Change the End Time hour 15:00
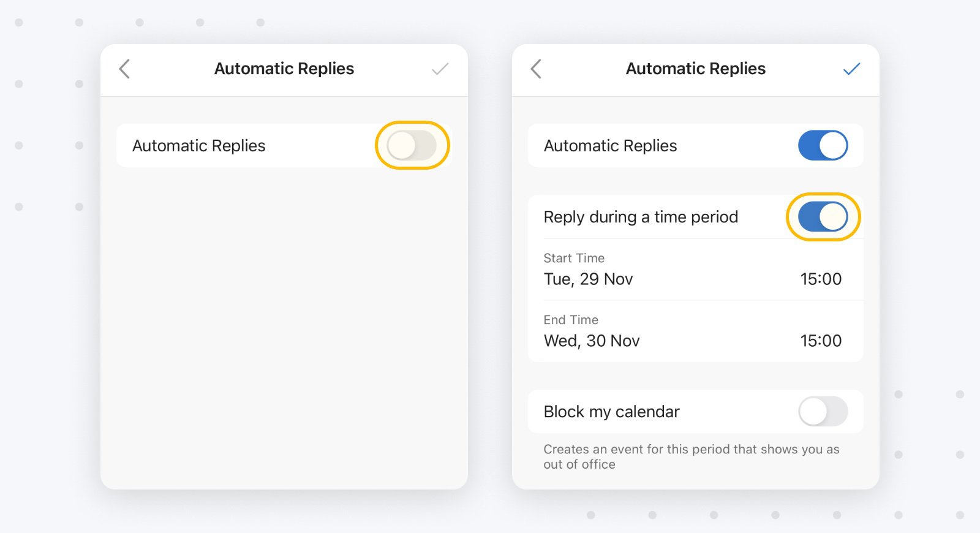This screenshot has width=980, height=533. (x=821, y=341)
